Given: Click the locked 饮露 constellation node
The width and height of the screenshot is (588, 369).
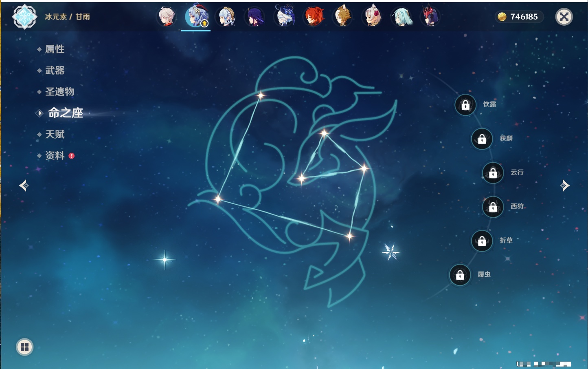Looking at the screenshot, I should pos(465,105).
